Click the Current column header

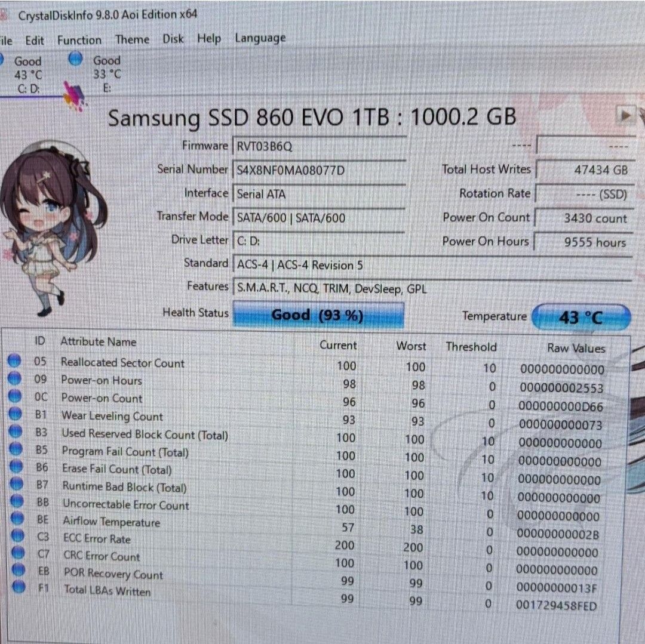coord(338,345)
